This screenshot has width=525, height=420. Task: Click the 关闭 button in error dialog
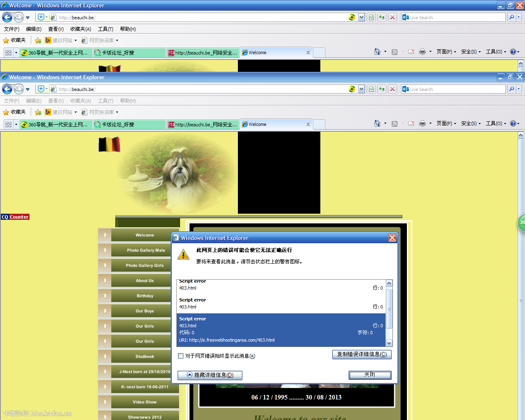[370, 375]
